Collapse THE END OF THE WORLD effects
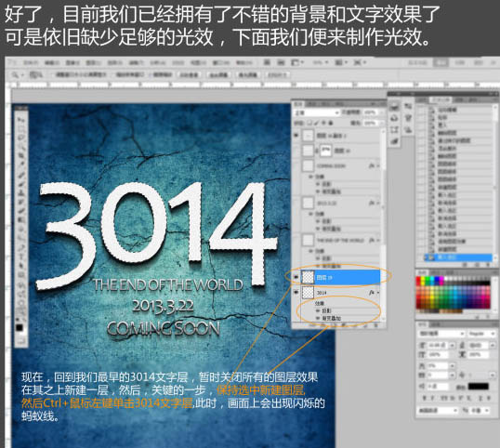Image resolution: width=500 pixels, height=448 pixels. 378,240
